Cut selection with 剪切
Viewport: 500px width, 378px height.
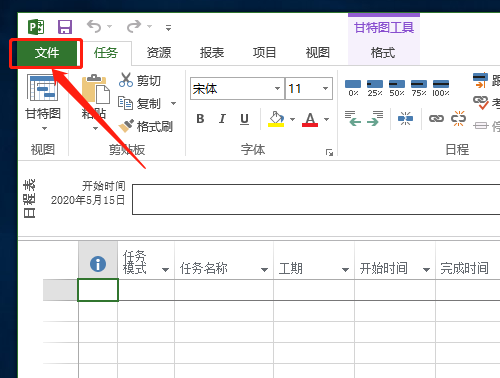coord(140,80)
